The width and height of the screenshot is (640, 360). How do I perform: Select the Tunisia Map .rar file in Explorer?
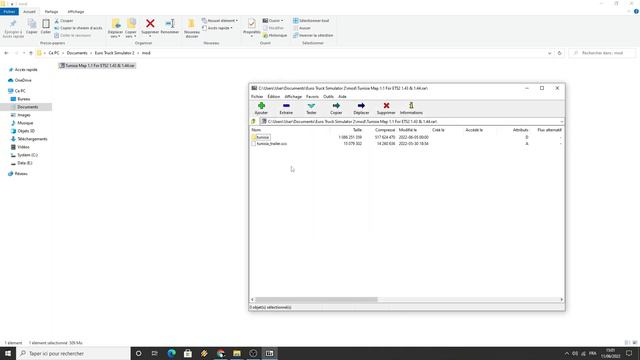coord(97,66)
